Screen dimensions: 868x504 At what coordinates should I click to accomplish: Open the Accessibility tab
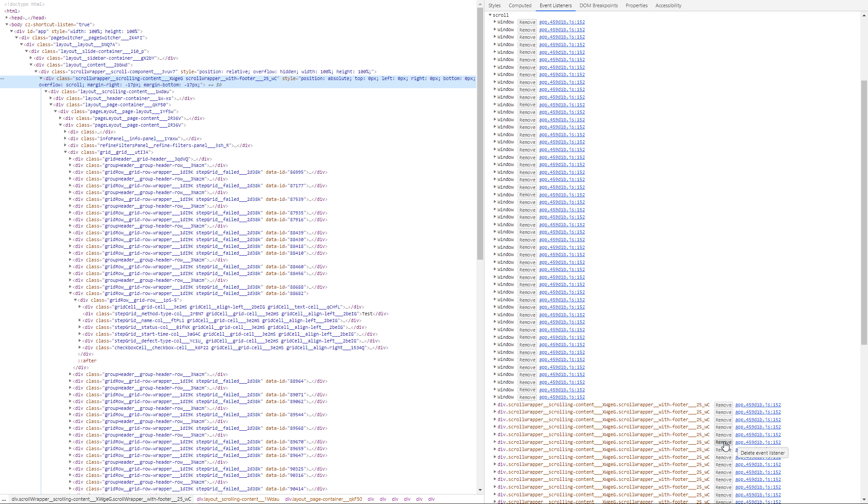pos(668,5)
